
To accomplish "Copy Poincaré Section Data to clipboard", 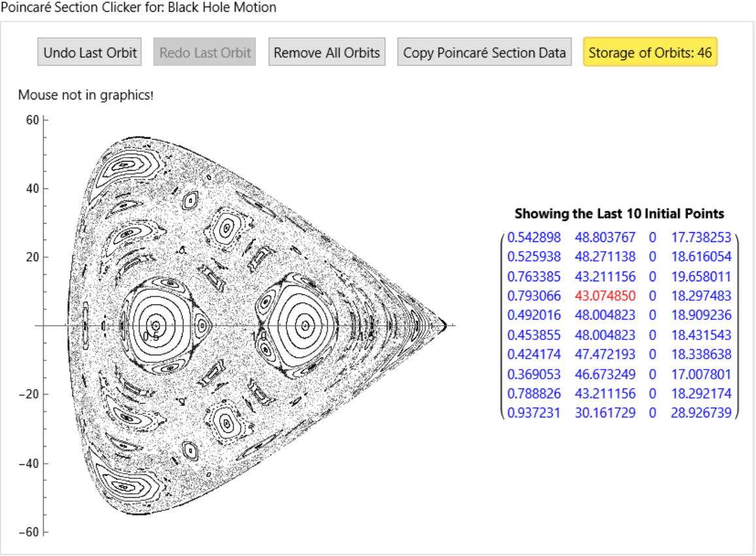I will [x=484, y=53].
